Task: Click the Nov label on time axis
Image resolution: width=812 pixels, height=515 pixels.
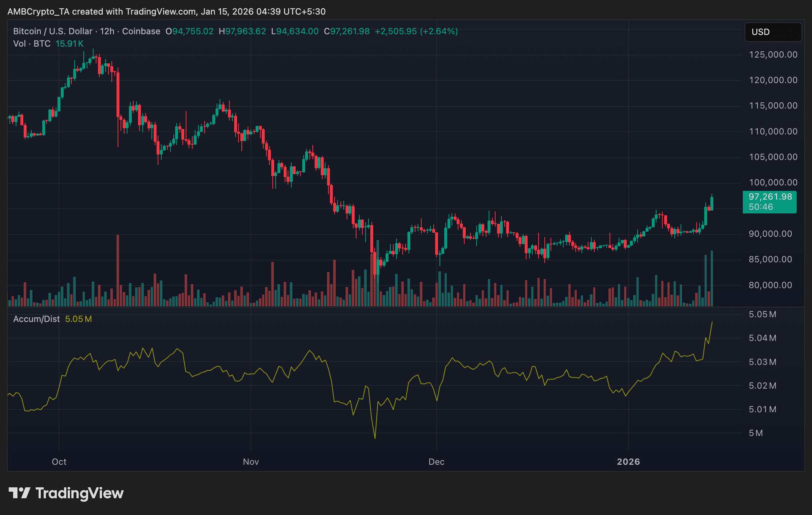Action: click(251, 462)
